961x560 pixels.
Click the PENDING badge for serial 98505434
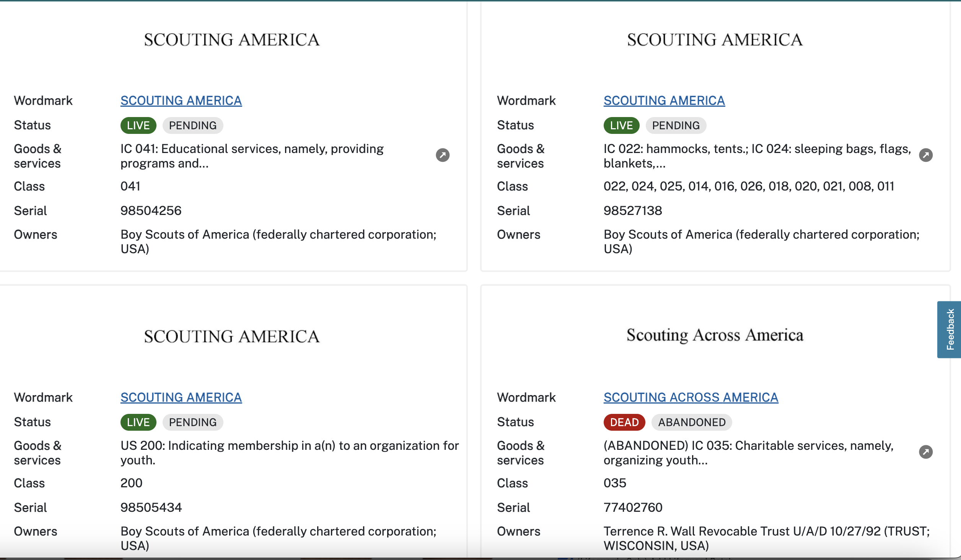click(x=193, y=422)
